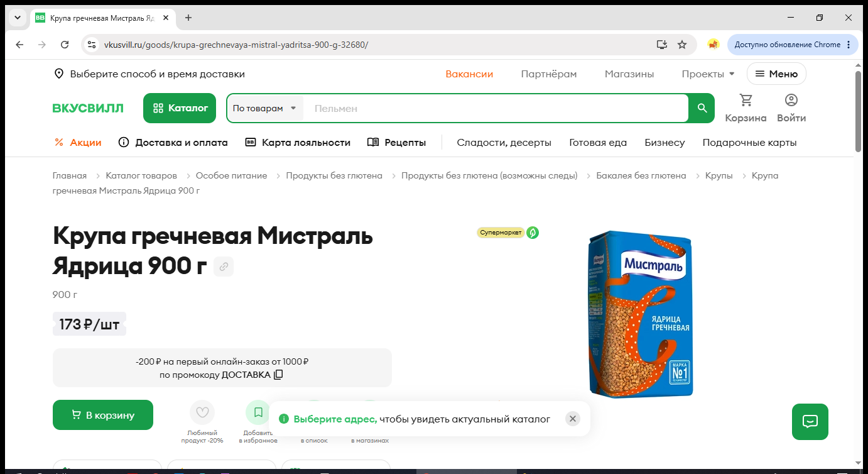
Task: Open the Меню hamburger button
Action: [x=776, y=74]
